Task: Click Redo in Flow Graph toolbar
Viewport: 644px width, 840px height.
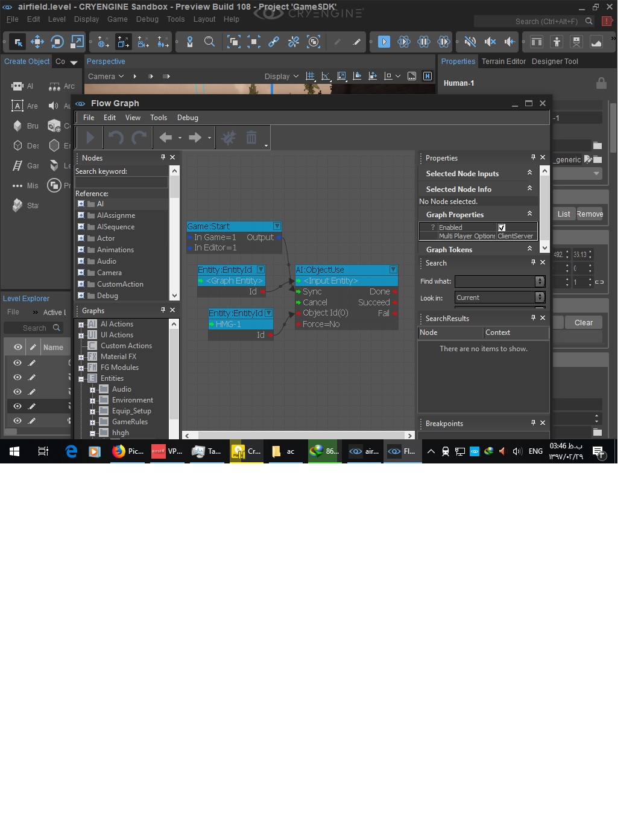Action: point(139,138)
